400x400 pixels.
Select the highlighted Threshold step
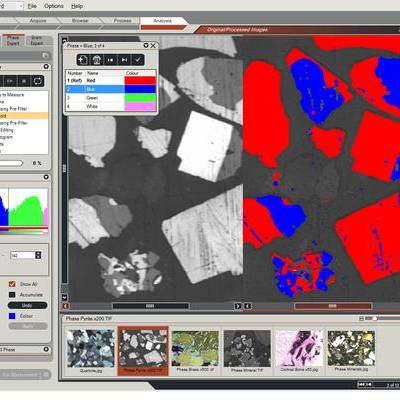pyautogui.click(x=24, y=116)
